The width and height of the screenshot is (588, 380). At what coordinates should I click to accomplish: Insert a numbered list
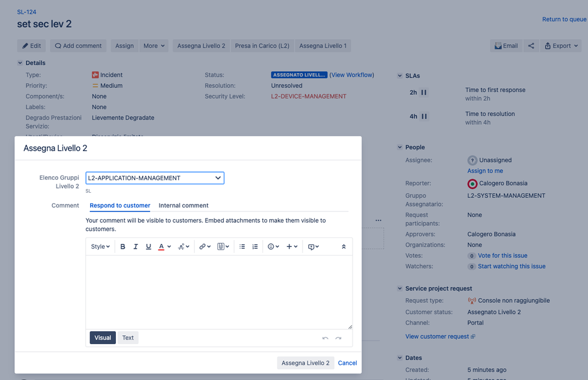click(x=255, y=247)
